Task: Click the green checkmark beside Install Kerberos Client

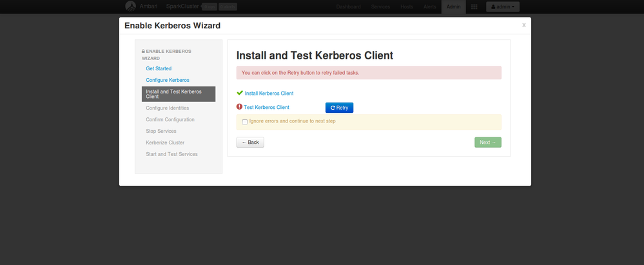Action: [x=240, y=93]
